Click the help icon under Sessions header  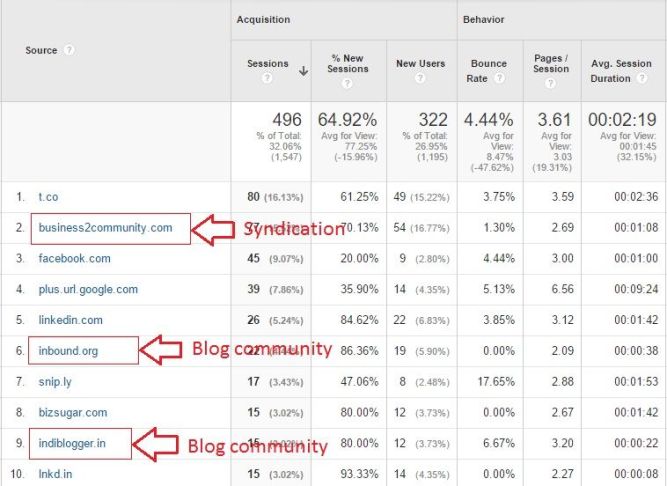pyautogui.click(x=267, y=78)
